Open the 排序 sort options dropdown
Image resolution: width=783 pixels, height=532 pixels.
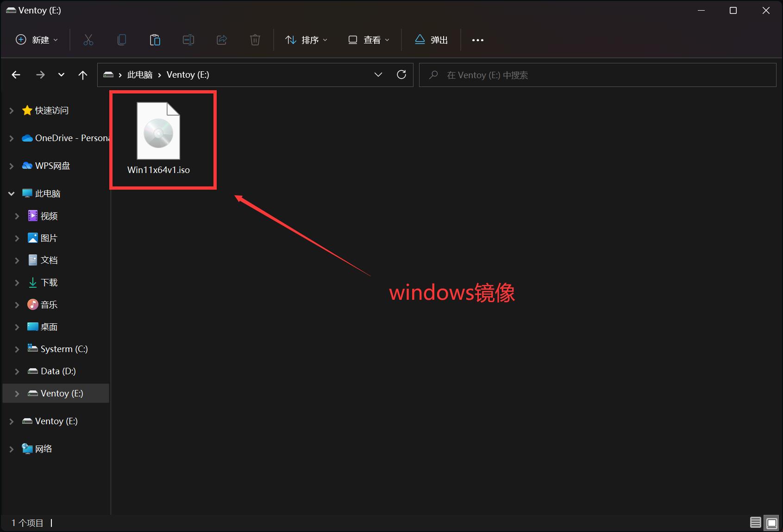[306, 40]
